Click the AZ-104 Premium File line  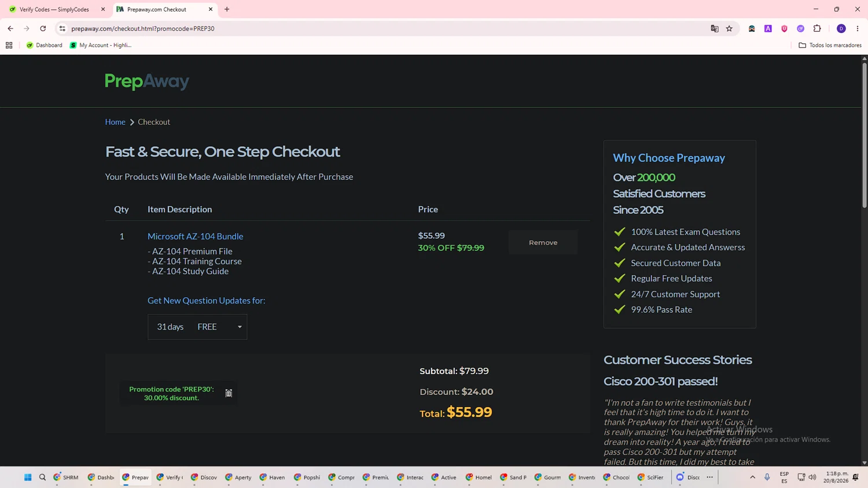190,252
